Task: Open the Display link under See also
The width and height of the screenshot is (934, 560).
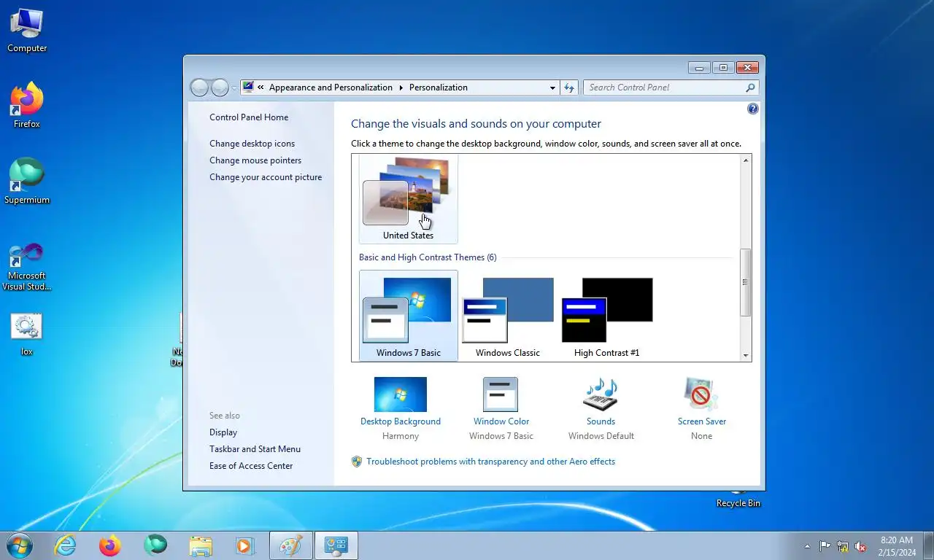Action: pyautogui.click(x=223, y=432)
